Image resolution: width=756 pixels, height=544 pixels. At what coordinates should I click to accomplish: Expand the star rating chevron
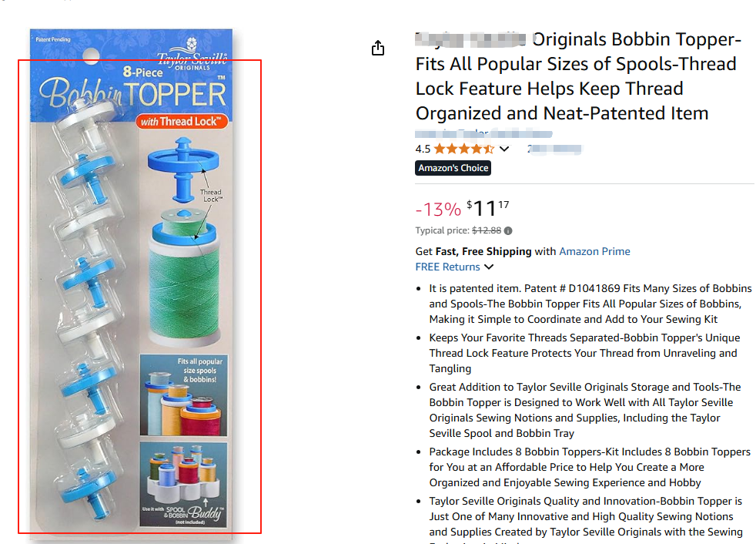[x=503, y=149]
